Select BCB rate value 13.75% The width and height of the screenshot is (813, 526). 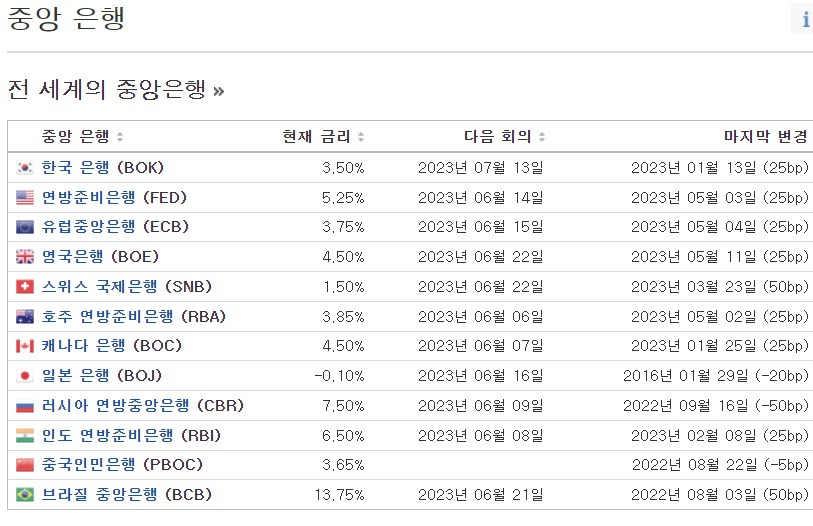[340, 495]
